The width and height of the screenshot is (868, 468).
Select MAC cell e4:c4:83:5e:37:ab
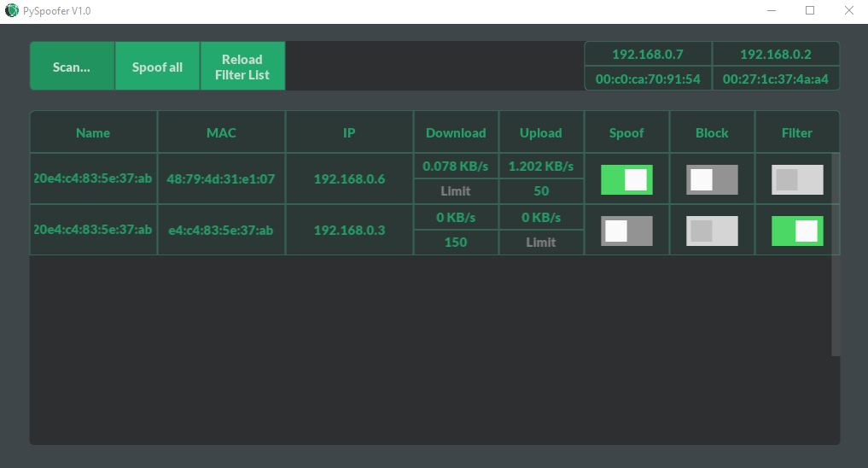pos(221,230)
